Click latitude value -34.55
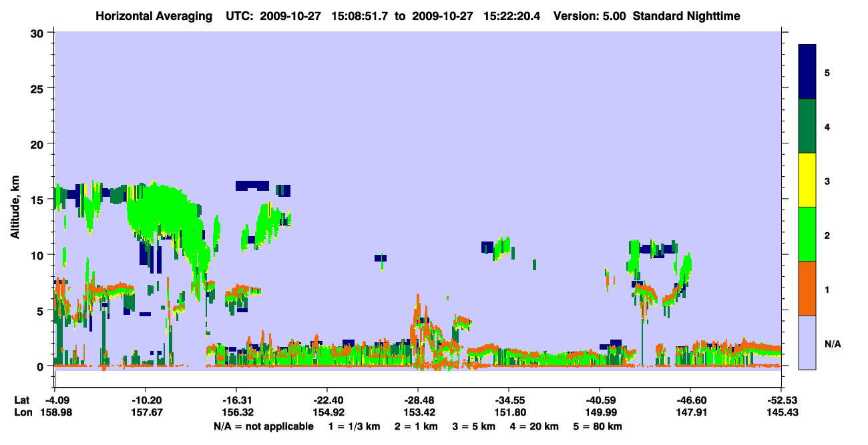868x445 pixels. (x=509, y=400)
